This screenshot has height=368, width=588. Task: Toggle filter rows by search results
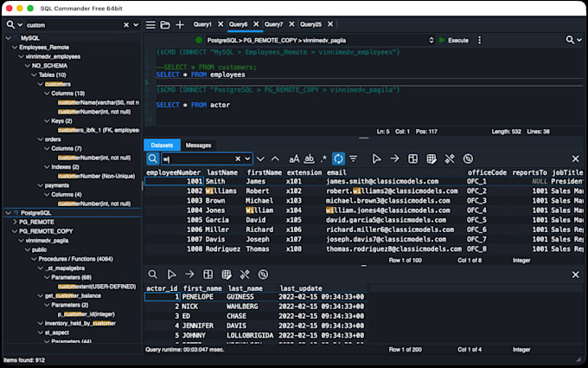354,158
